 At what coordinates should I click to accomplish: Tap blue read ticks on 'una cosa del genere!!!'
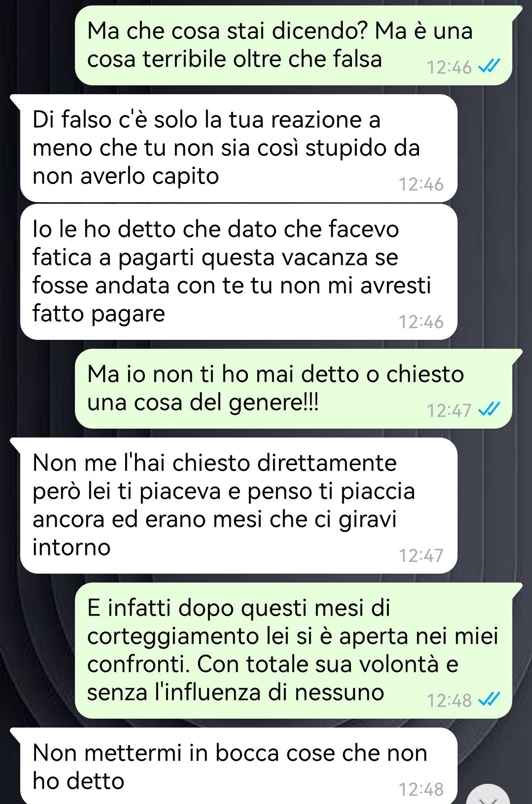tap(490, 409)
